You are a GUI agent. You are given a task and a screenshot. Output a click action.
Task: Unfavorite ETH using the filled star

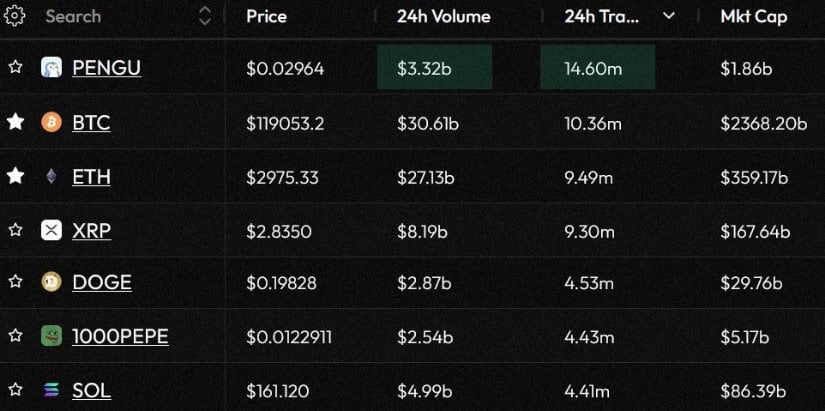15,176
